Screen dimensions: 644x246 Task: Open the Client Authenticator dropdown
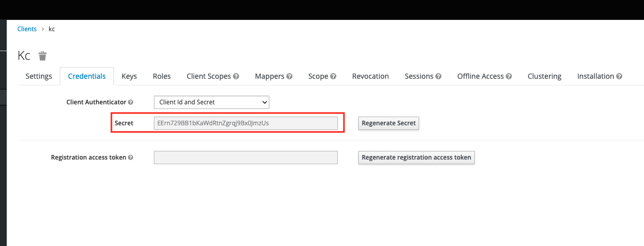(x=211, y=102)
